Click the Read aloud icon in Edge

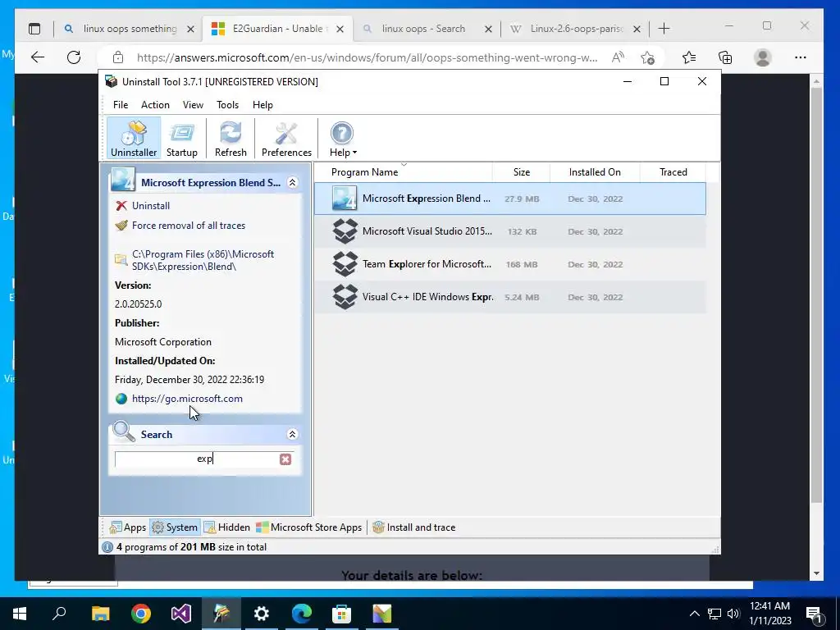[x=618, y=57]
